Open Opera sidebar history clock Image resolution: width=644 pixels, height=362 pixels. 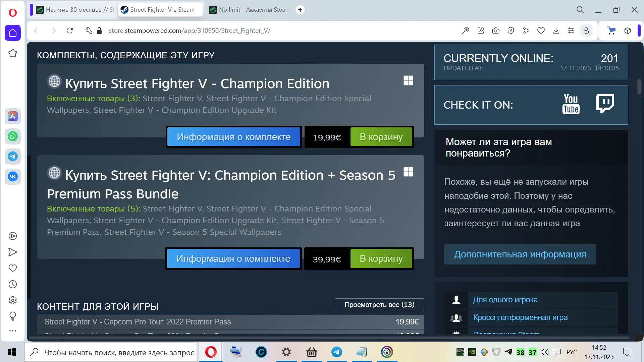tap(13, 285)
